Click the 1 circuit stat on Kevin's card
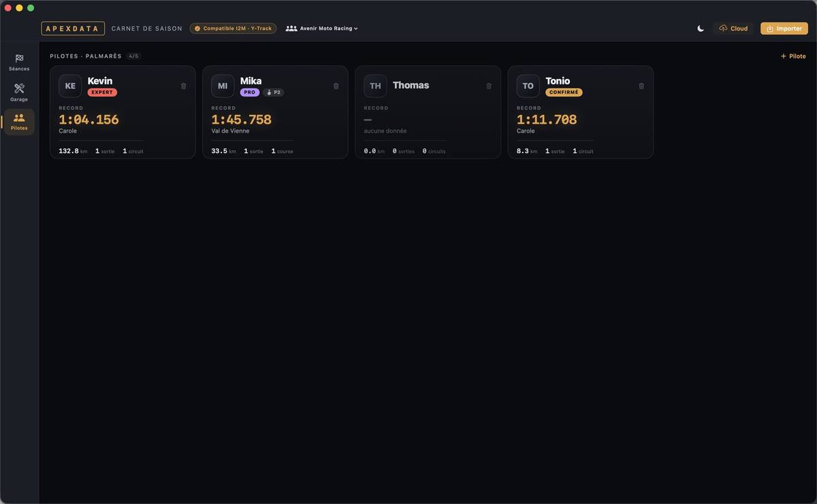Image resolution: width=817 pixels, height=504 pixels. pos(133,151)
